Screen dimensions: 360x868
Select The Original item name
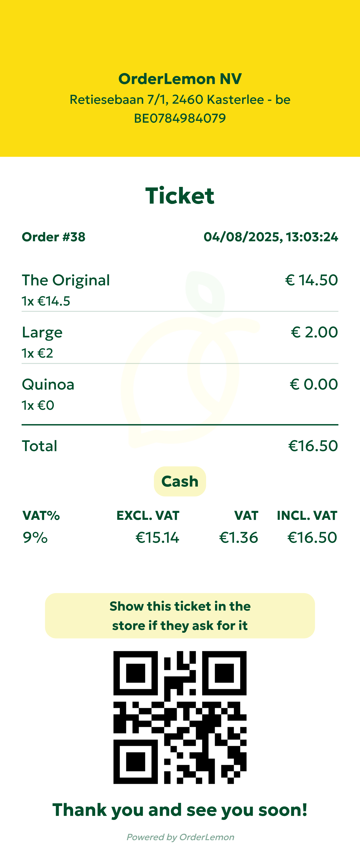click(x=66, y=280)
